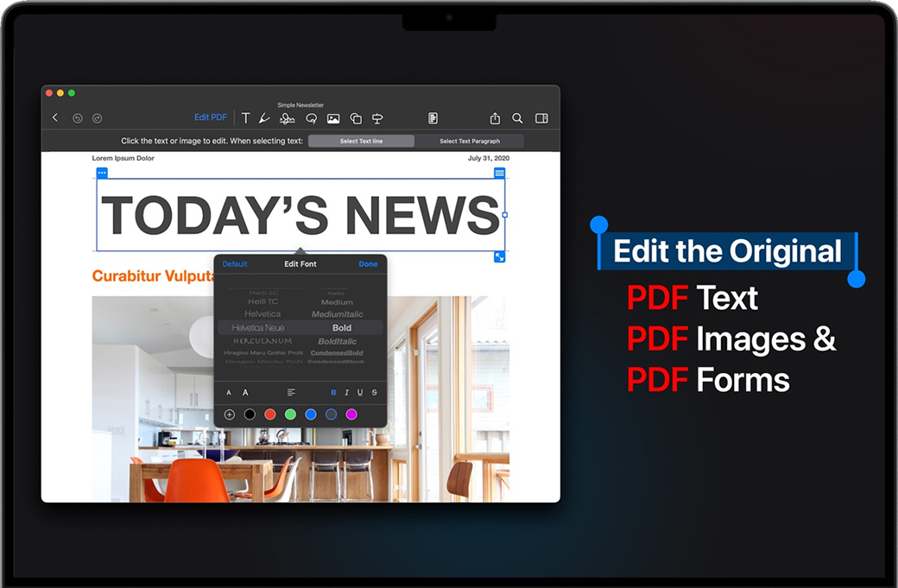Pick the red color swatch
This screenshot has height=588, width=898.
click(x=270, y=414)
